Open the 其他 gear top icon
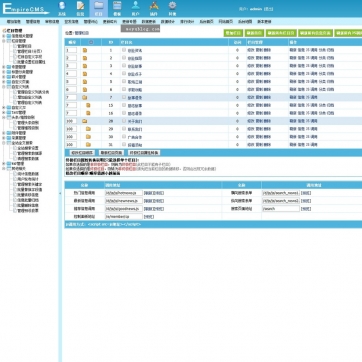 click(172, 8)
